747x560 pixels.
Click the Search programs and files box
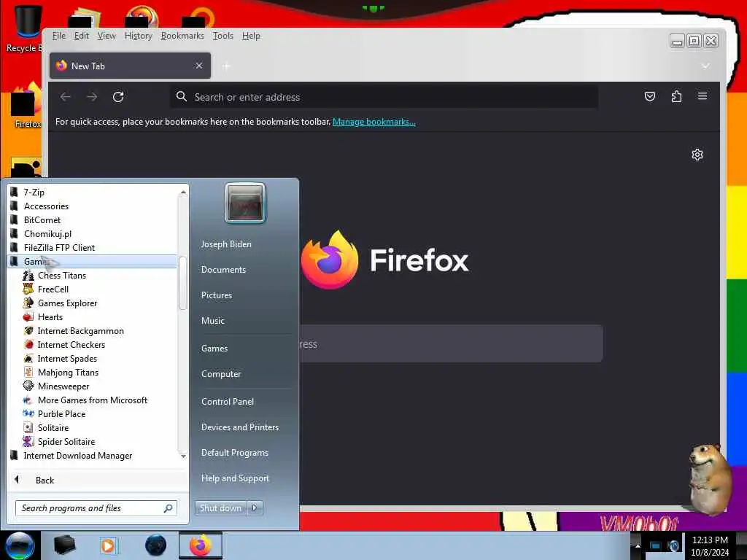pyautogui.click(x=96, y=508)
